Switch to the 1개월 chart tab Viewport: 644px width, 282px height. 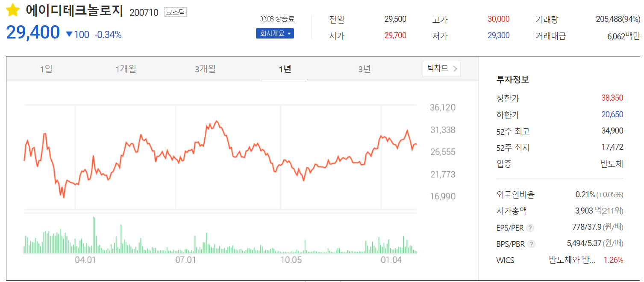[126, 69]
